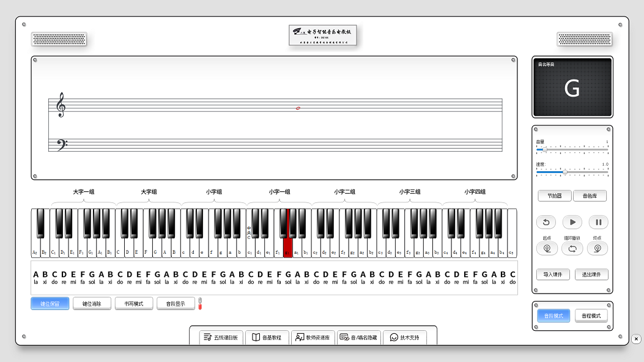Select 音阶模式 scale mode
The image size is (644, 362).
[x=553, y=316]
